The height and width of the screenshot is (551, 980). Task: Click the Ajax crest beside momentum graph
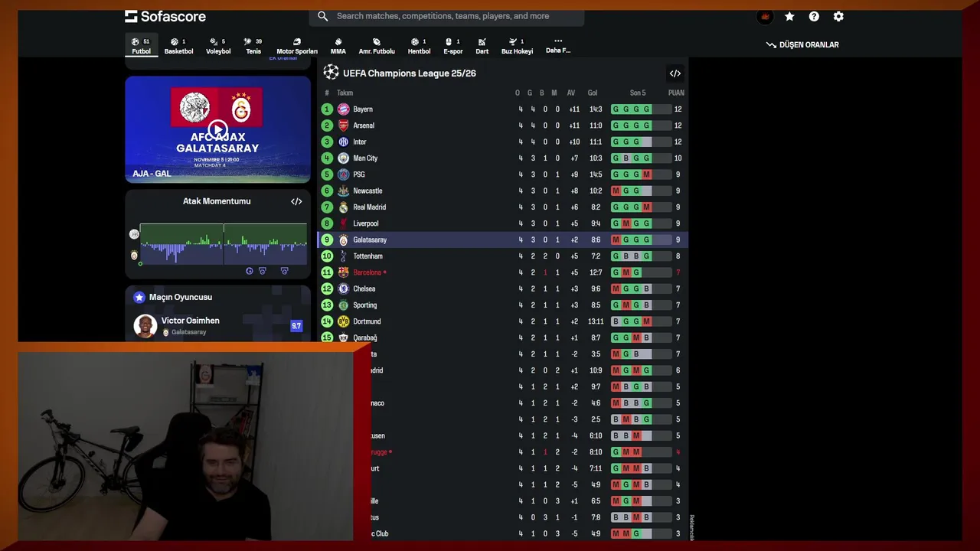click(x=135, y=234)
